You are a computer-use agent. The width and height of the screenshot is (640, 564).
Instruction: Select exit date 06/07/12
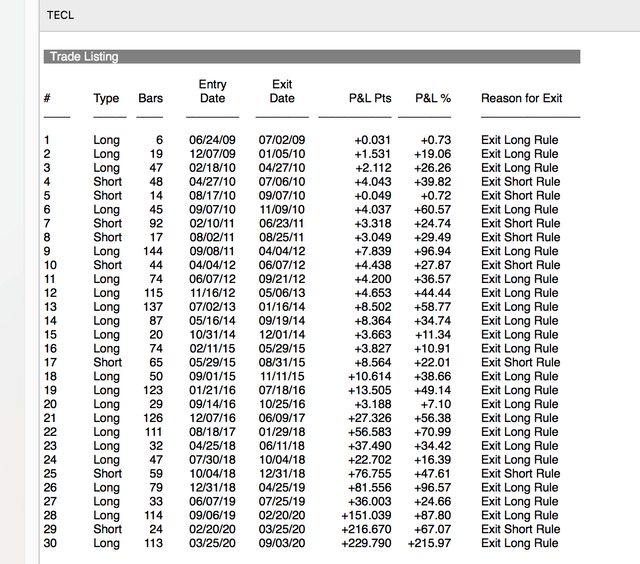[x=282, y=265]
